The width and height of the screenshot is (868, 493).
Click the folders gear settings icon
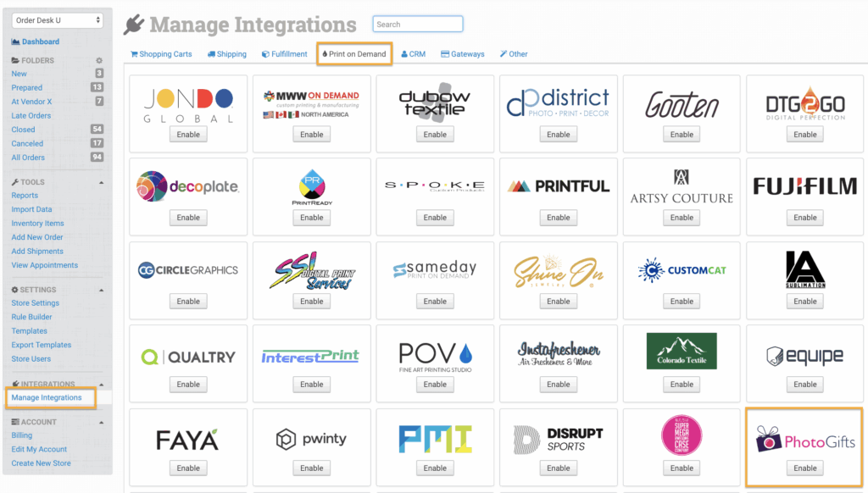(99, 61)
